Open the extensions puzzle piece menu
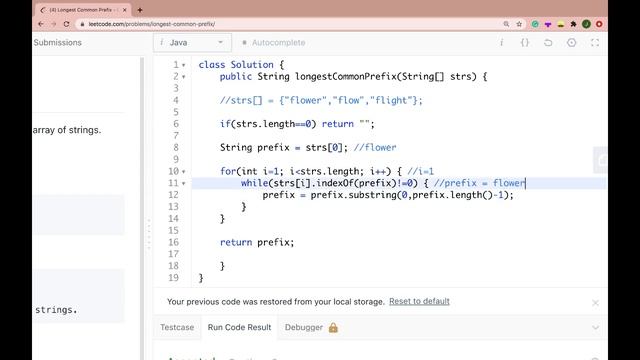The image size is (640, 360). (573, 24)
